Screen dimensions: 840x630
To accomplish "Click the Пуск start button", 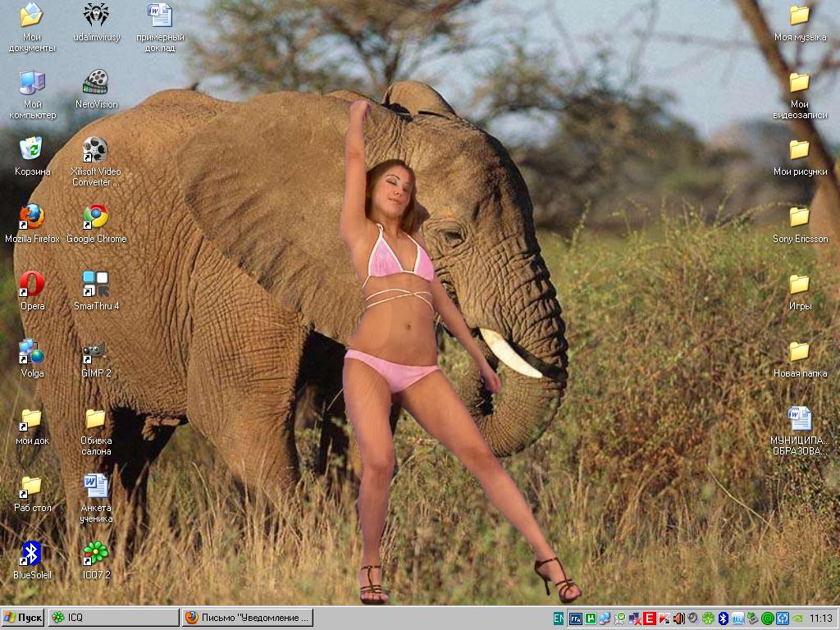I will pyautogui.click(x=23, y=618).
